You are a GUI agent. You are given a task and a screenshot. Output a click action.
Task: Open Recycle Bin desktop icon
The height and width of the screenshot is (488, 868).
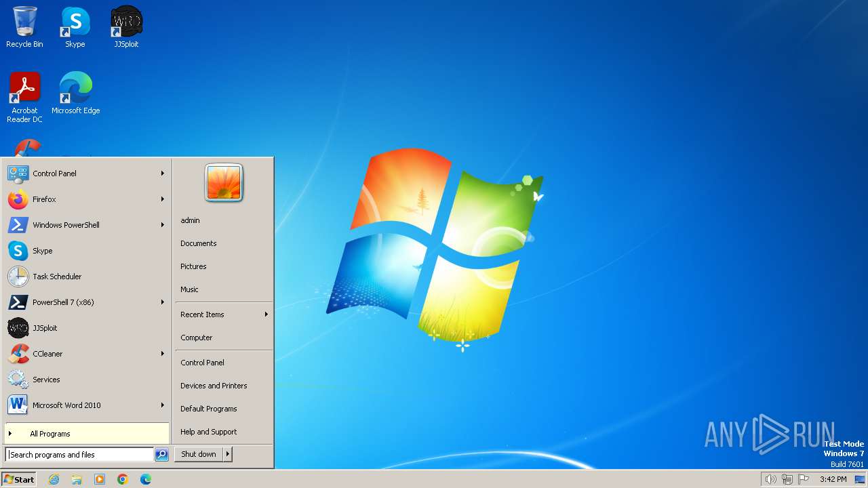(x=24, y=28)
